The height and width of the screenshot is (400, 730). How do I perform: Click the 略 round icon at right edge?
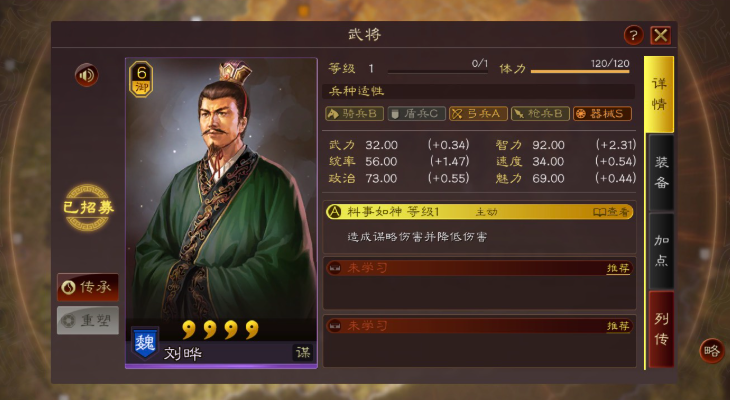point(711,351)
